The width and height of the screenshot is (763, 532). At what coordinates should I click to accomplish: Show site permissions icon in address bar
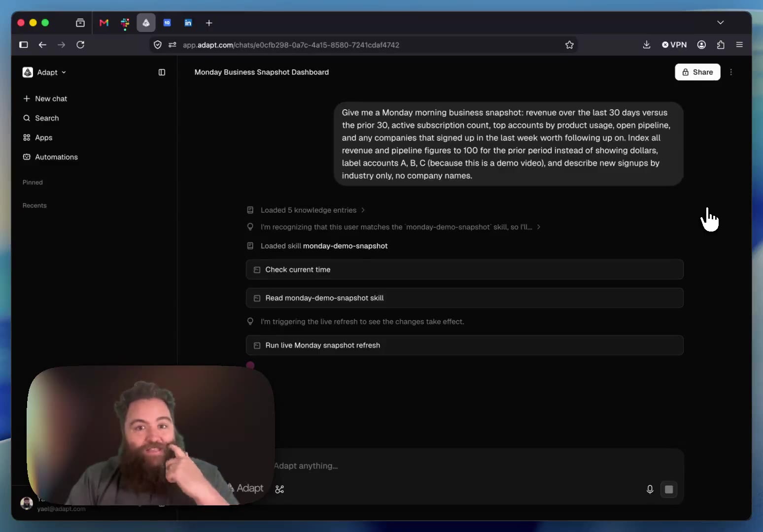coord(173,45)
